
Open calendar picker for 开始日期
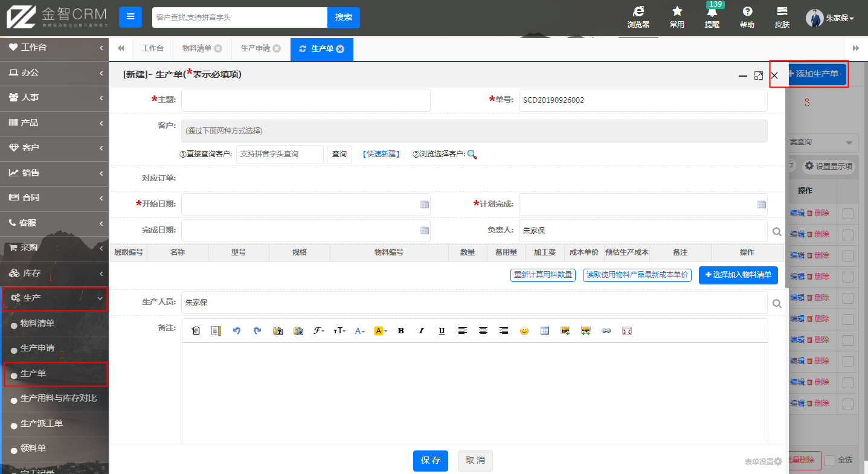425,205
